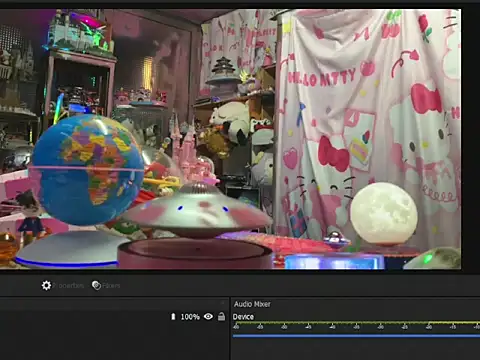Toggle the source lock icon
The width and height of the screenshot is (480, 360).
(x=221, y=316)
